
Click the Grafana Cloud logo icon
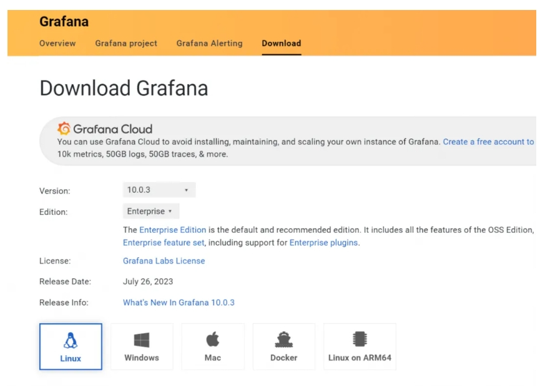(64, 129)
